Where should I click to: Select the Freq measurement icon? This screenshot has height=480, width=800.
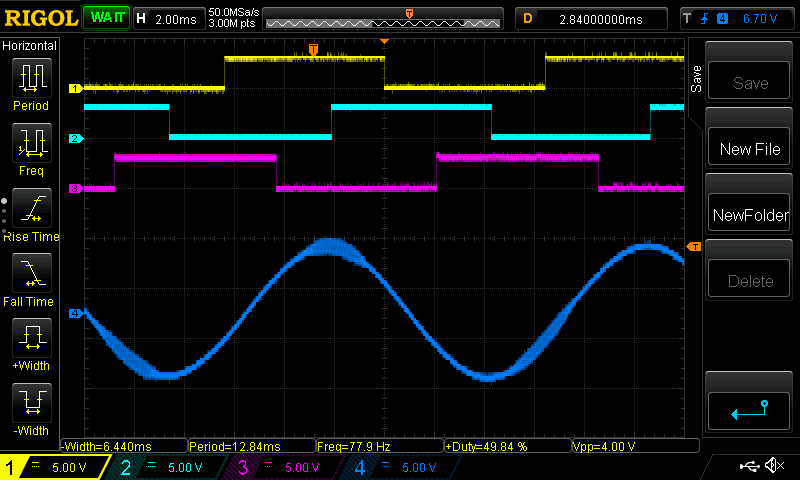pyautogui.click(x=32, y=142)
